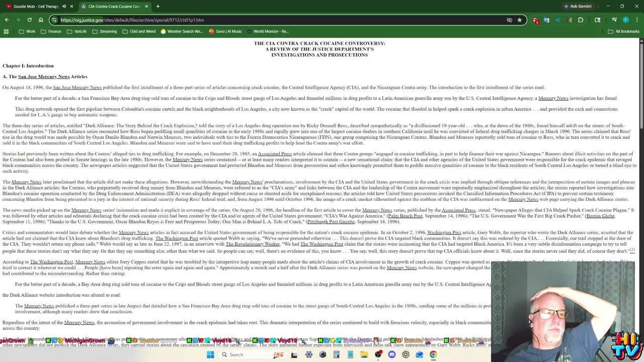Open a new browser tab

pyautogui.click(x=158, y=7)
